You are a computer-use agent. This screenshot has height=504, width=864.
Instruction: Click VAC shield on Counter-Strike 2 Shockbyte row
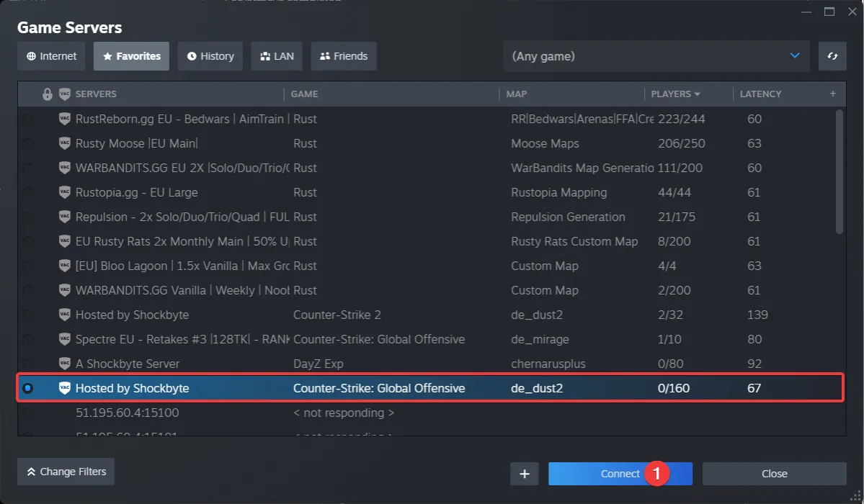[64, 315]
